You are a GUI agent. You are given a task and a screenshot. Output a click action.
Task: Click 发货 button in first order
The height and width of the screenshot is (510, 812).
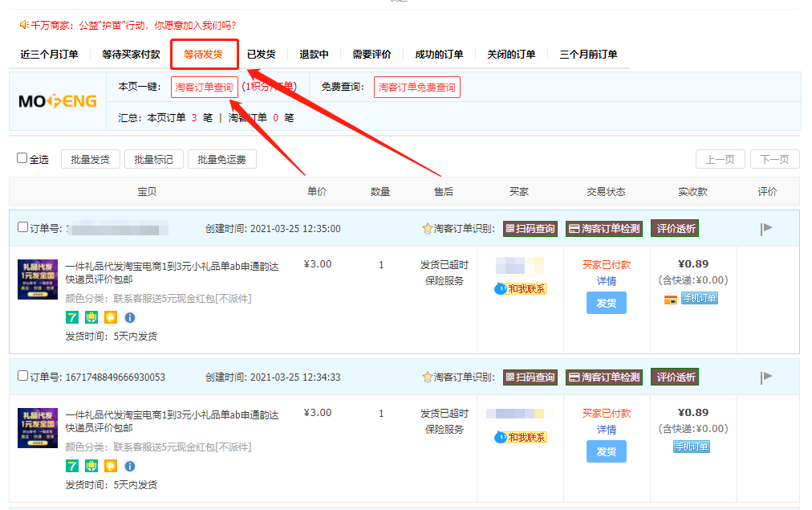(x=607, y=303)
